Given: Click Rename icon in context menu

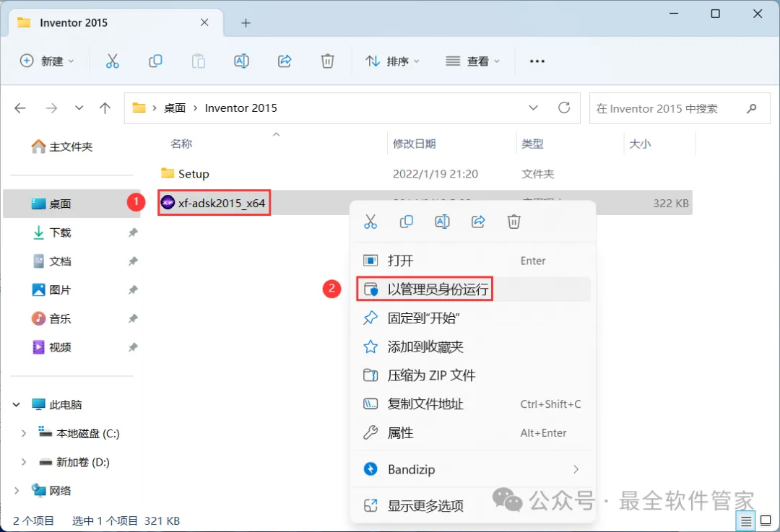Looking at the screenshot, I should (x=442, y=222).
